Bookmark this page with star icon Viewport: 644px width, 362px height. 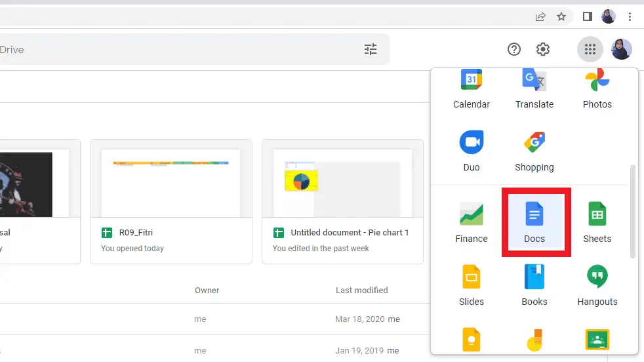pos(561,16)
